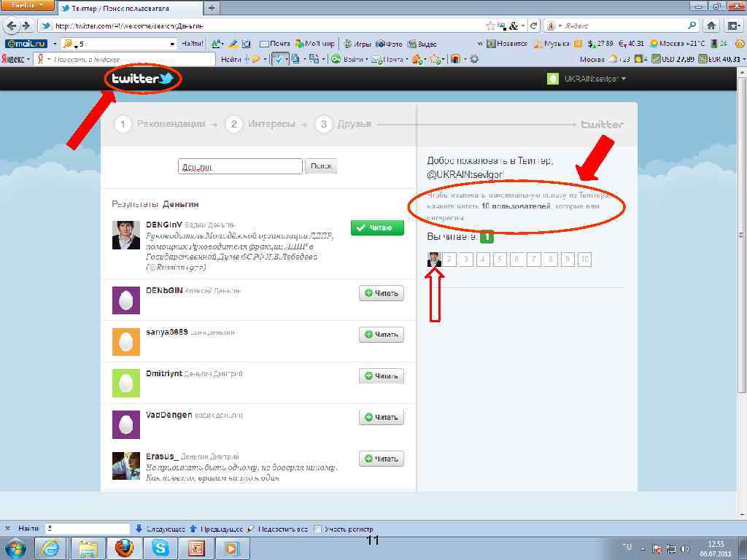747x560 pixels.
Task: Follow DENbGIN with the Читать button
Action: 381,293
